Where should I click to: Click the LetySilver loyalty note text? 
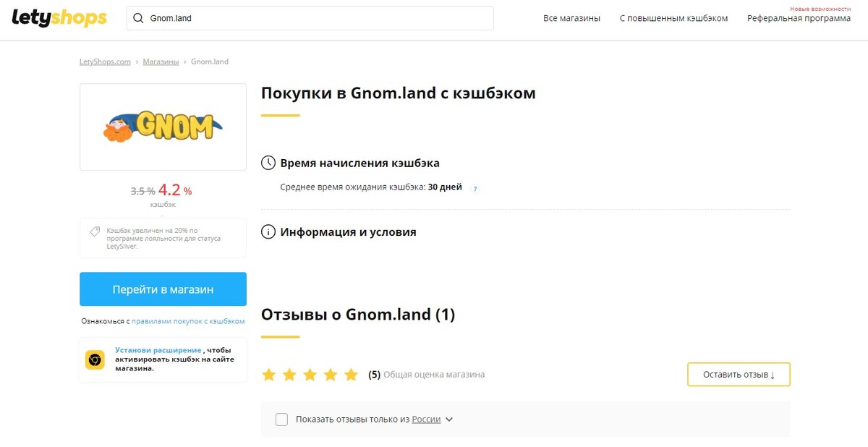(x=163, y=238)
